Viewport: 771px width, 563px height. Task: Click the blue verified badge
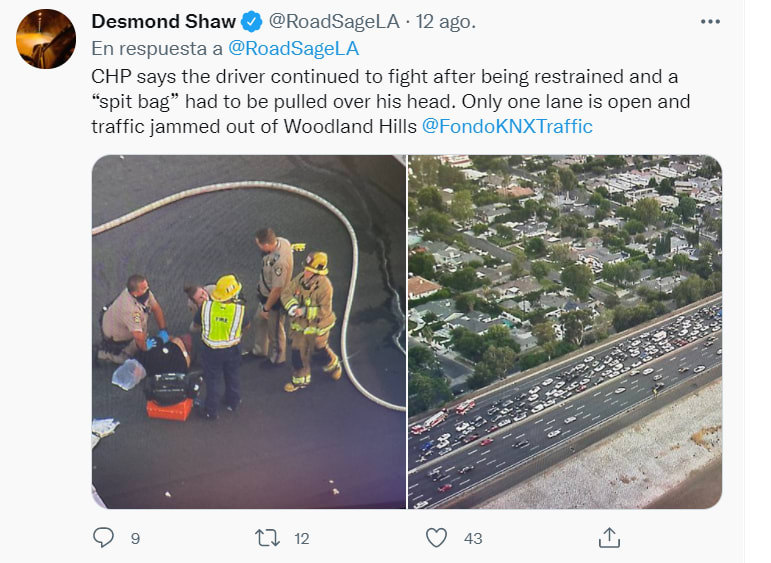click(252, 22)
